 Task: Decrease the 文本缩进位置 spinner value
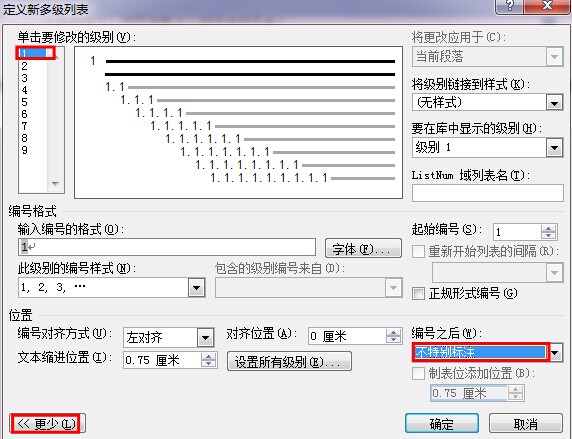[x=208, y=364]
